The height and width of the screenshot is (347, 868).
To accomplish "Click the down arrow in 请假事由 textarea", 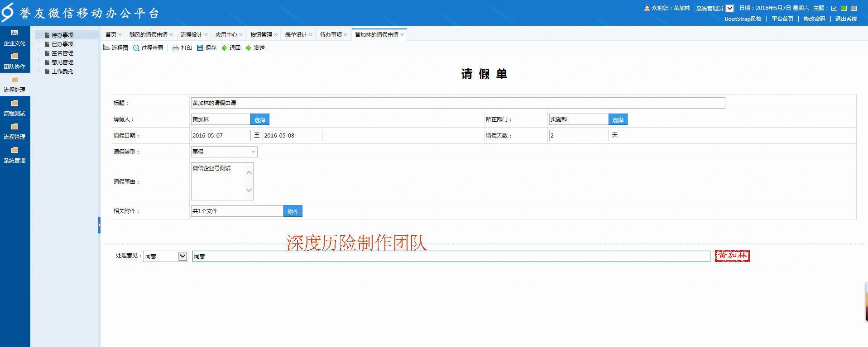I will click(x=249, y=190).
